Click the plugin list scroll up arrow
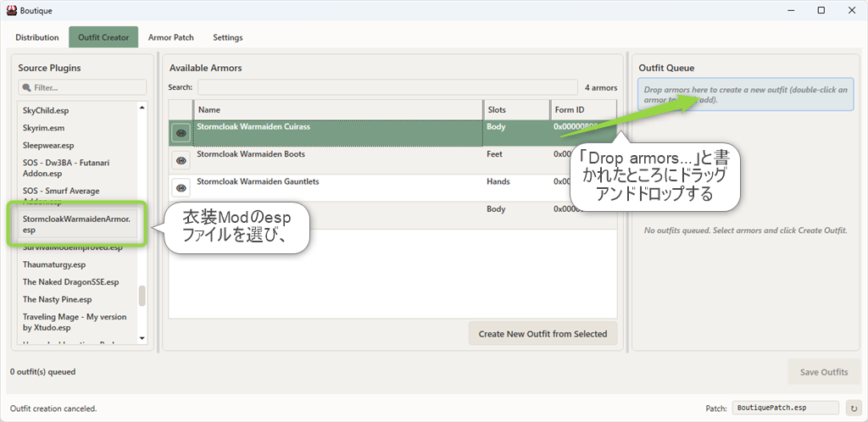Viewport: 868px width, 422px height. (x=142, y=107)
